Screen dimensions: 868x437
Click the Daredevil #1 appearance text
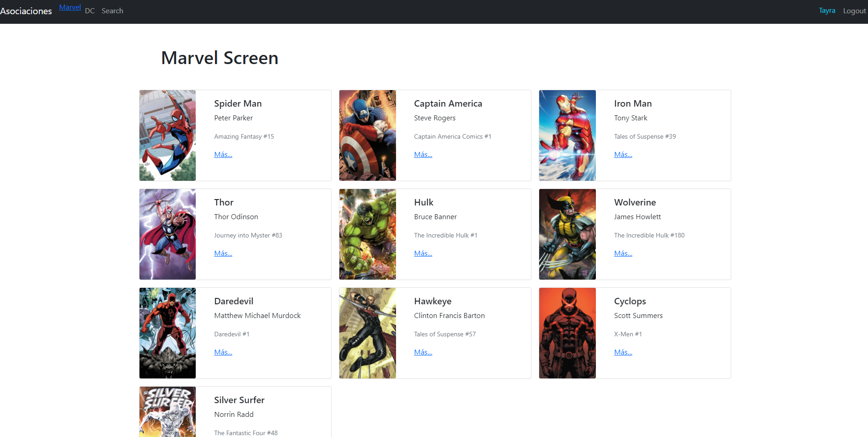[x=232, y=334]
